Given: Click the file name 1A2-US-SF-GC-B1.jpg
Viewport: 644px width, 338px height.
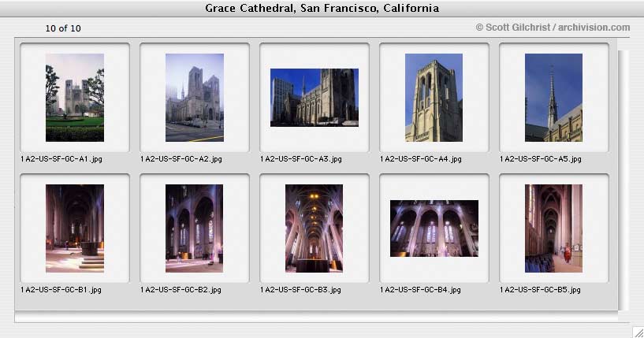Looking at the screenshot, I should (61, 289).
